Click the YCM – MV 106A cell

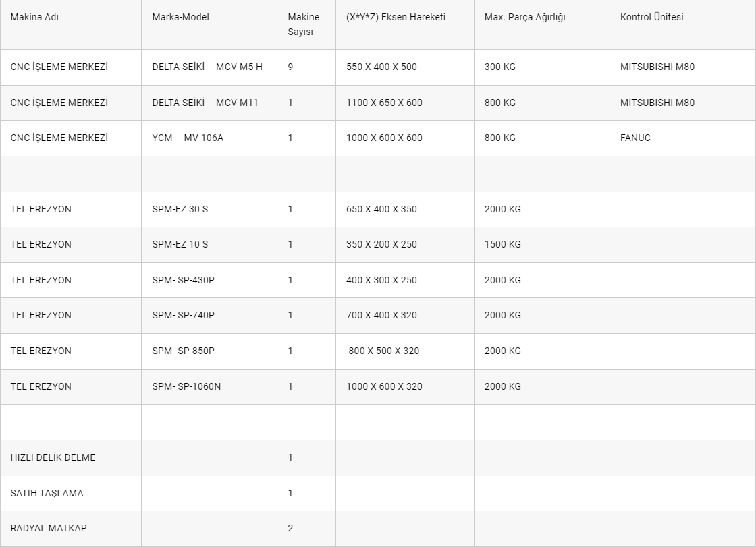209,138
